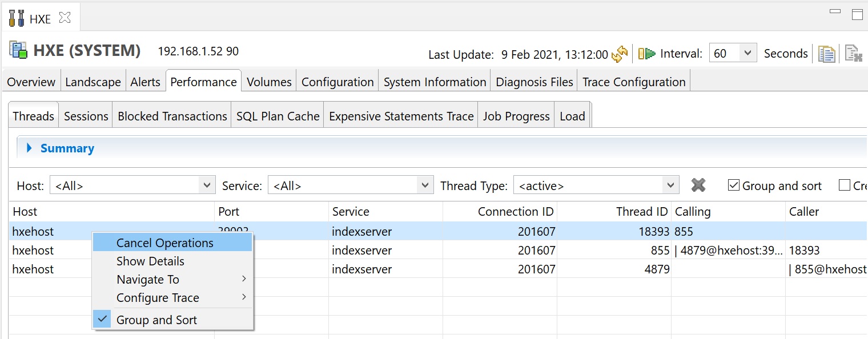Image resolution: width=868 pixels, height=339 pixels.
Task: Minimize the editor view panel
Action: 835,12
